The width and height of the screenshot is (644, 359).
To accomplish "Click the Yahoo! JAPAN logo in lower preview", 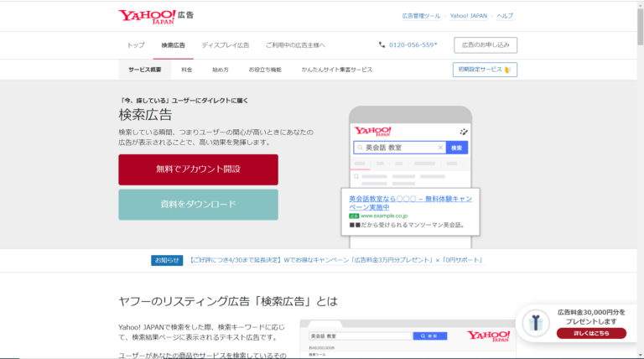I will 488,336.
